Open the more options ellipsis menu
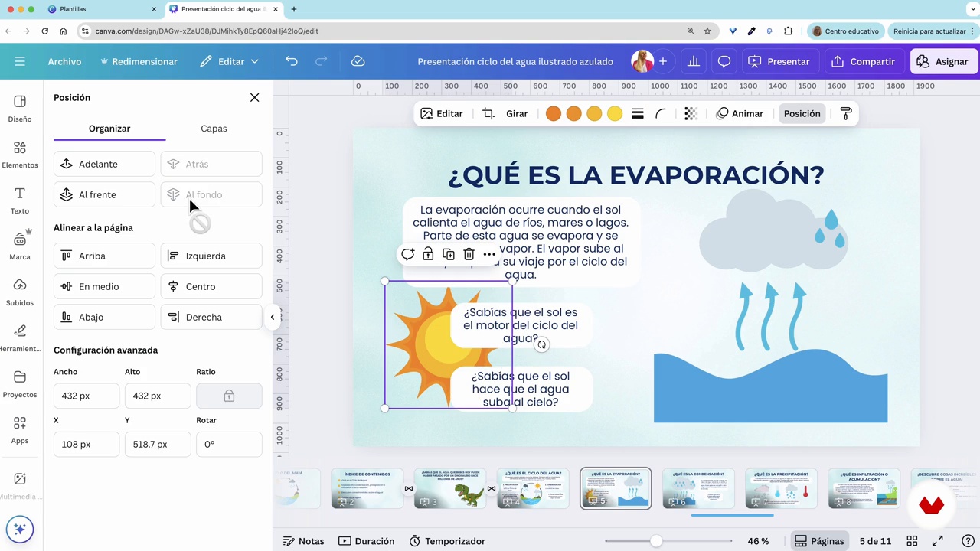Viewport: 980px width, 551px height. (x=489, y=254)
